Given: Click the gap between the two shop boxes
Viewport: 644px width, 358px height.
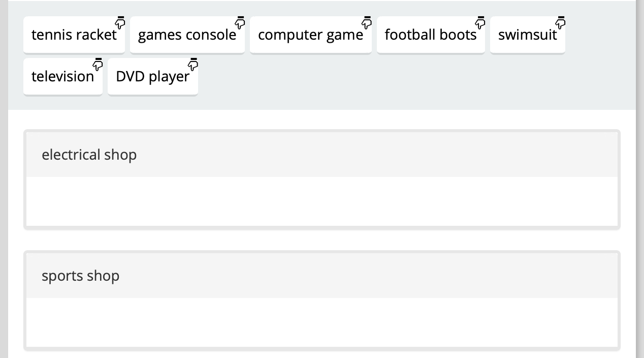Looking at the screenshot, I should (321, 240).
